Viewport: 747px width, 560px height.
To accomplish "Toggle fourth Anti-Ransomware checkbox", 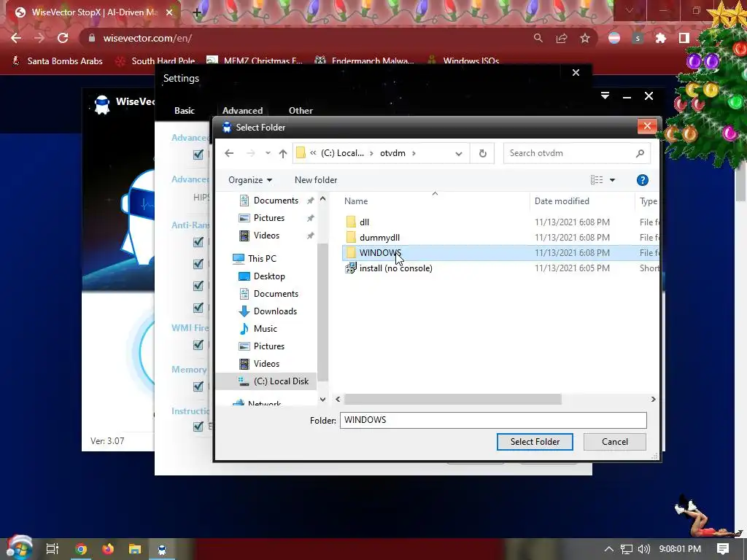I will coord(198,308).
